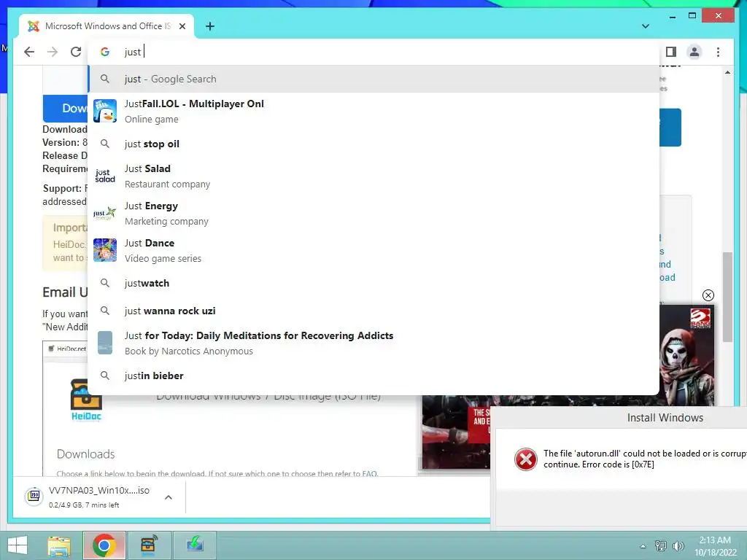Open the volume speaker tray icon
The image size is (747, 560).
(678, 546)
